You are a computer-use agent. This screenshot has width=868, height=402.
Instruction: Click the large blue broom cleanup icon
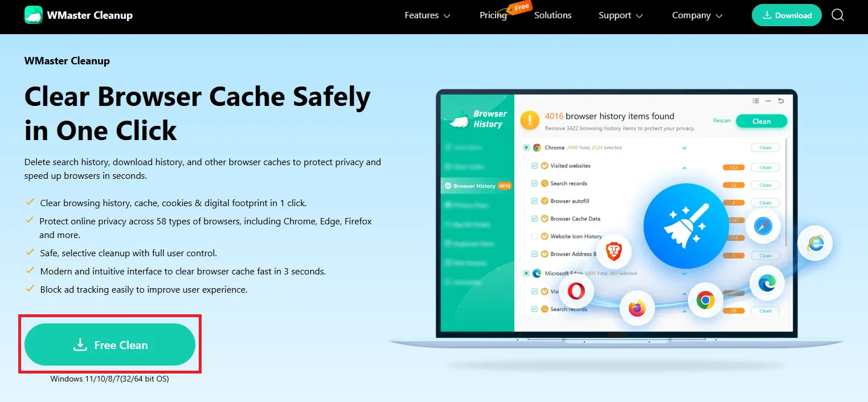(x=686, y=225)
